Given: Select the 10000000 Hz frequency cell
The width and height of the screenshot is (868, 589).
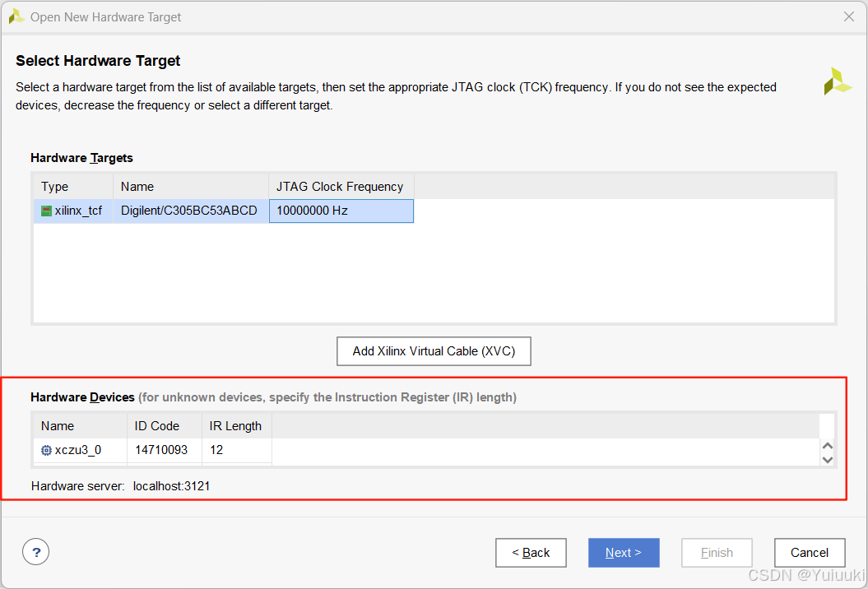Looking at the screenshot, I should click(341, 211).
